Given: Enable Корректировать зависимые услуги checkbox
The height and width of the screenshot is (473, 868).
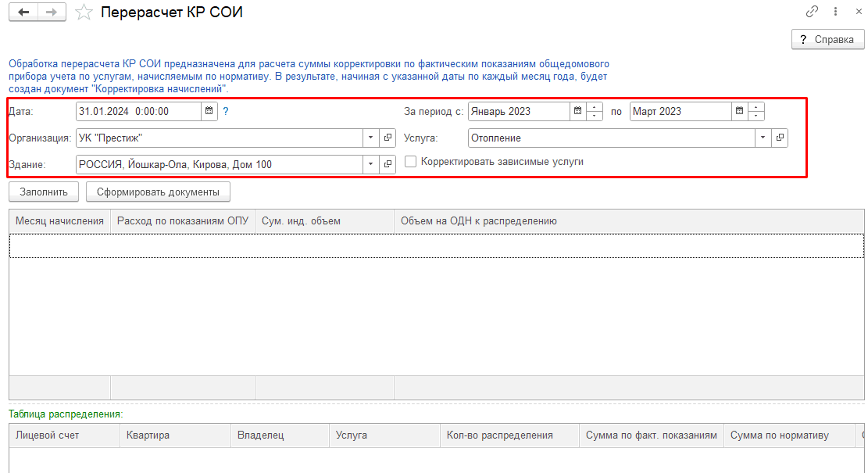Looking at the screenshot, I should [x=411, y=163].
